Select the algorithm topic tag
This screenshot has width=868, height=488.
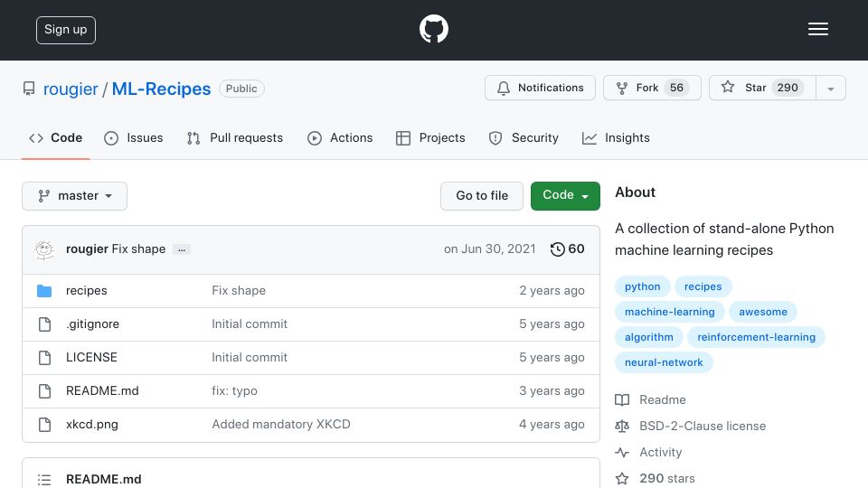(x=649, y=337)
